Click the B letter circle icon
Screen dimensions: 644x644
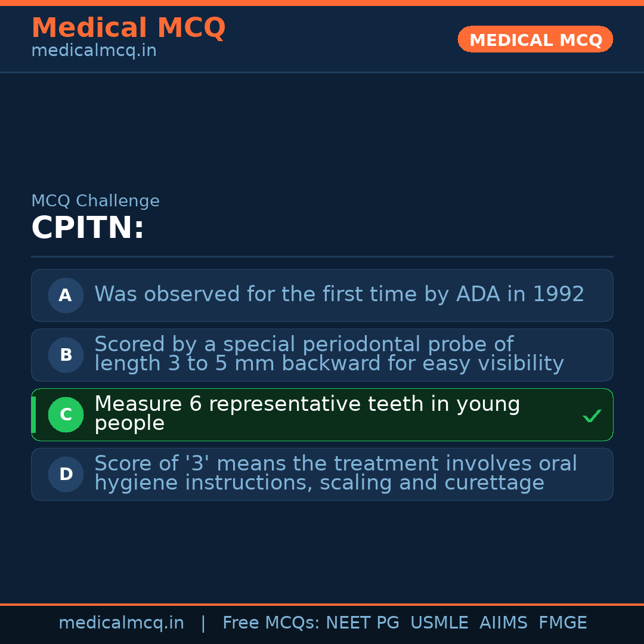tap(66, 355)
